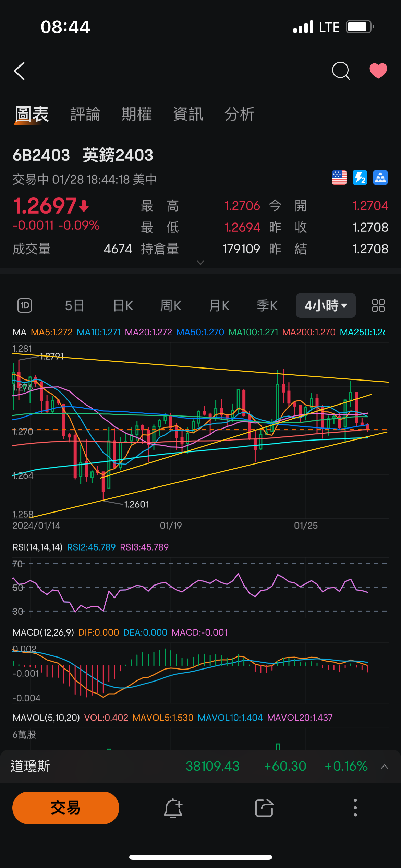Tap the 1.2791 high price marker

(52, 357)
